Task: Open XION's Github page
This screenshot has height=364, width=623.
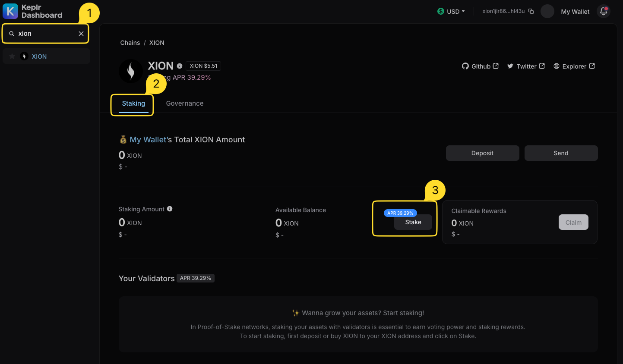Action: 480,66
